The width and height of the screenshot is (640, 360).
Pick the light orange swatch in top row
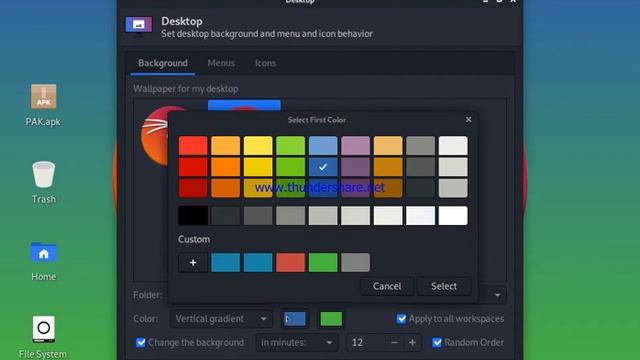225,146
